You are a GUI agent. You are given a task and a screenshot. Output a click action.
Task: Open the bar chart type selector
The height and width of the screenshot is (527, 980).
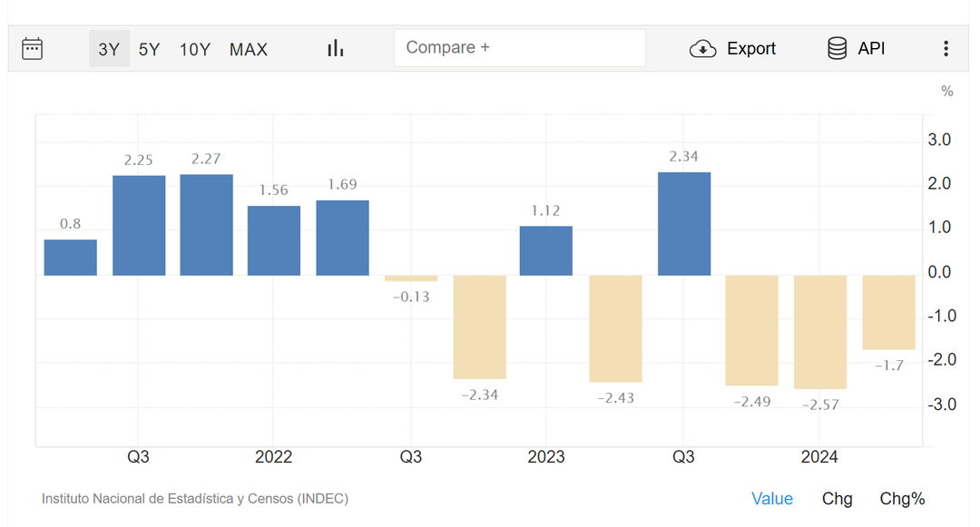tap(336, 48)
